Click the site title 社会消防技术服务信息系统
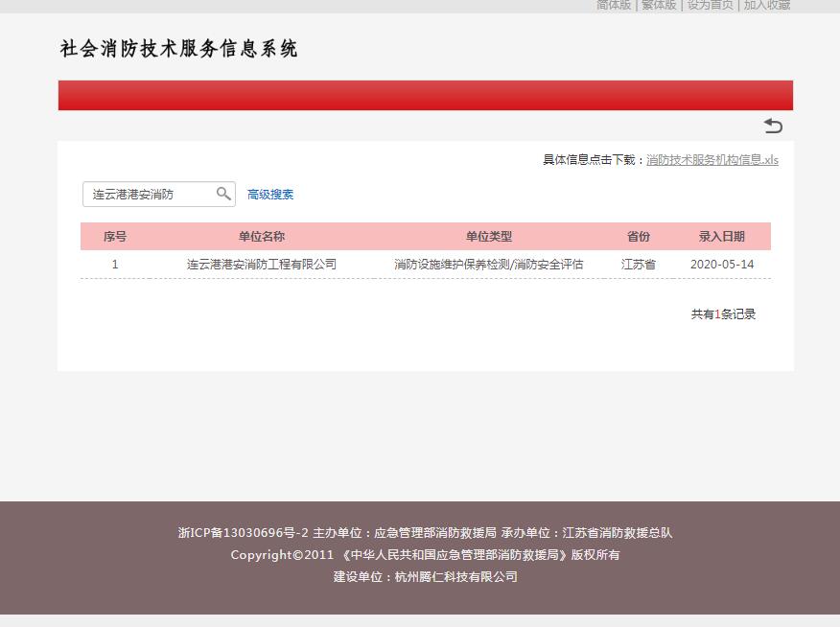This screenshot has height=627, width=840. pyautogui.click(x=178, y=49)
